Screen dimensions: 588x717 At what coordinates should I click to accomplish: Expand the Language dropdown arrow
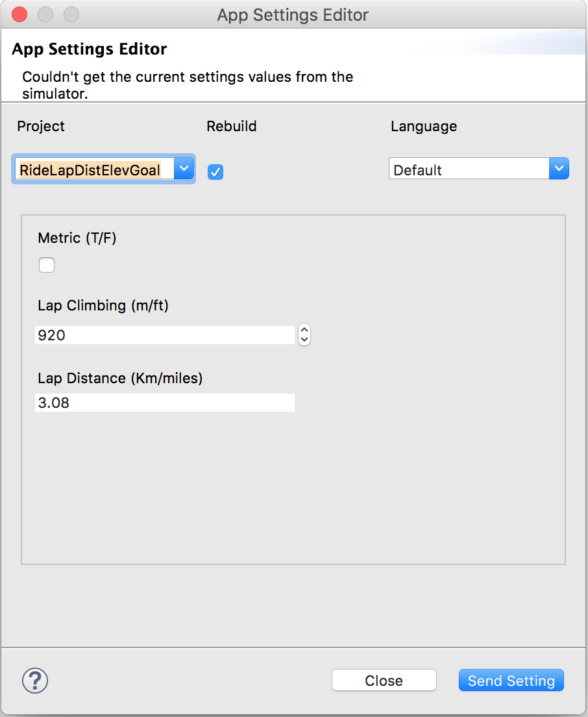click(559, 169)
